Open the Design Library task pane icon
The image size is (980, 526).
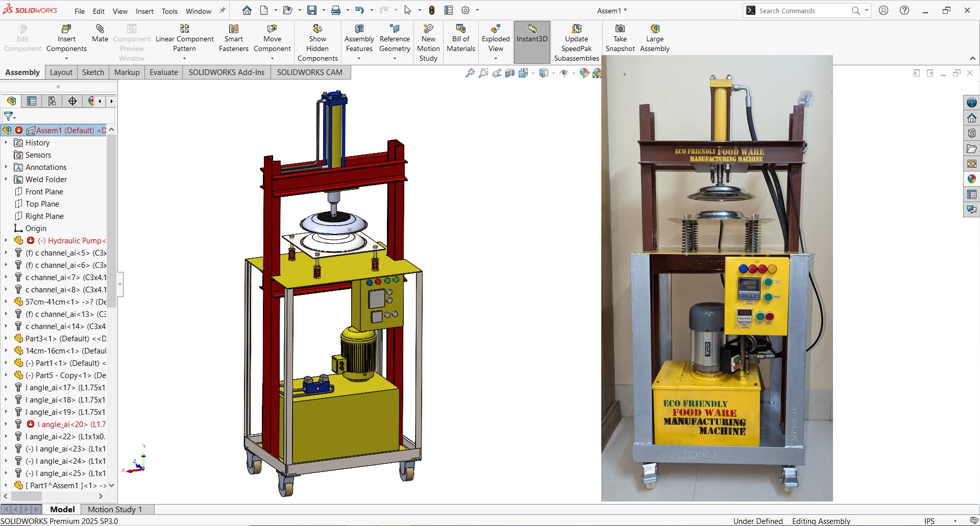(971, 133)
